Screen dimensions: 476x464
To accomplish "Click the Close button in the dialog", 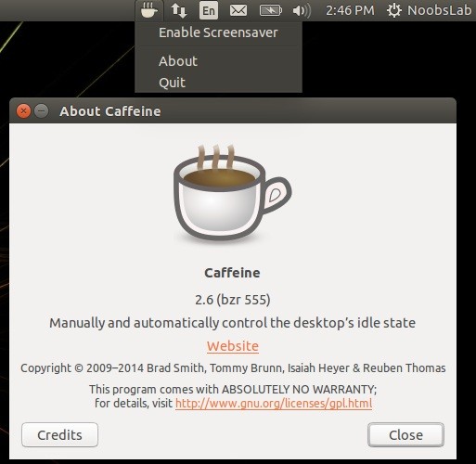I will (x=405, y=435).
